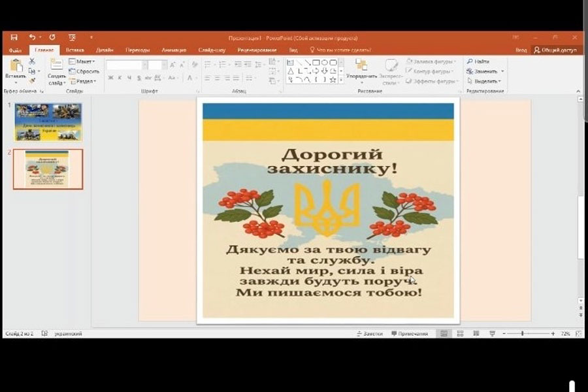The image size is (588, 392).
Task: Switch to the Слайд-шоу tab
Action: coord(212,50)
